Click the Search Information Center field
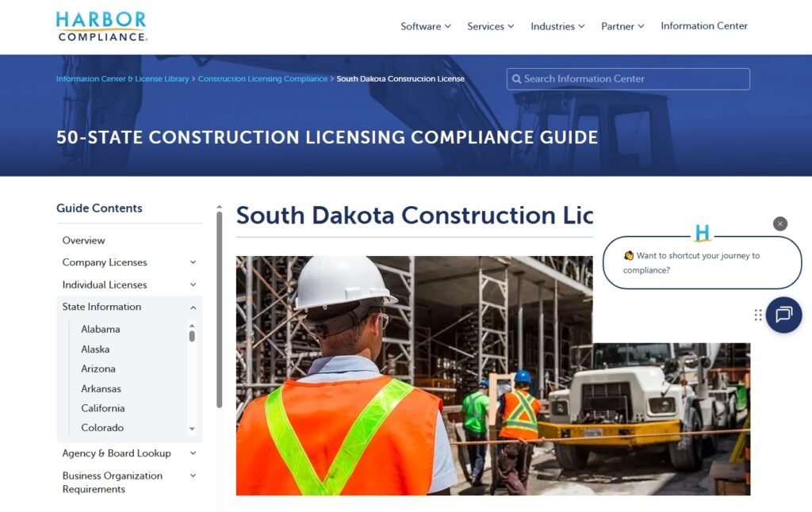Viewport: 812px width, 512px height. click(x=626, y=78)
